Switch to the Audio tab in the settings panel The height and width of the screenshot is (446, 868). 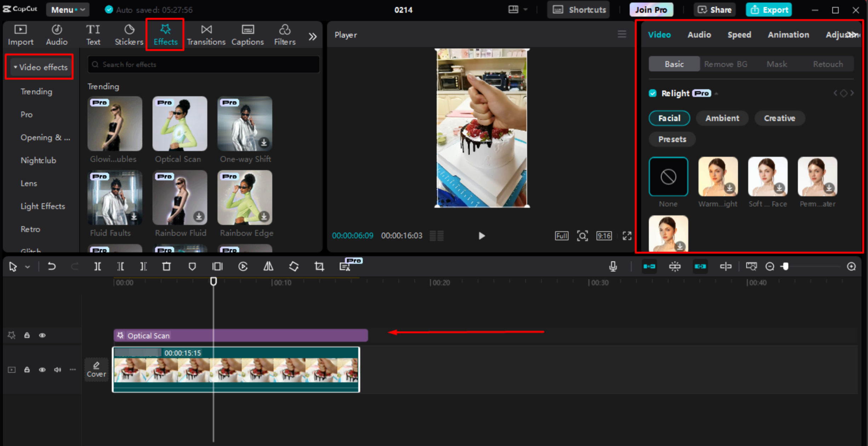(x=699, y=34)
